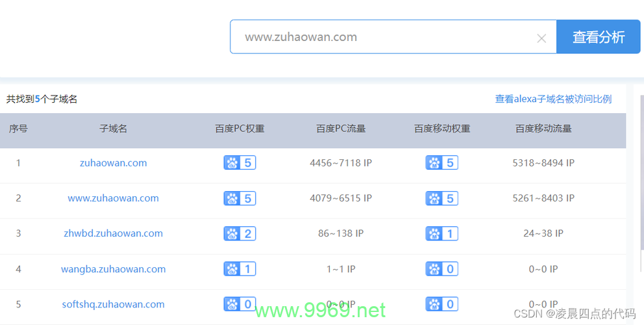Click the 百度移动流量 column header
This screenshot has width=644, height=325.
coord(543,129)
